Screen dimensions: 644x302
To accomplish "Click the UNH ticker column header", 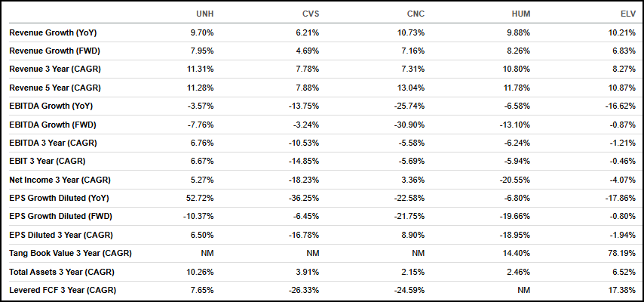I will pos(204,14).
